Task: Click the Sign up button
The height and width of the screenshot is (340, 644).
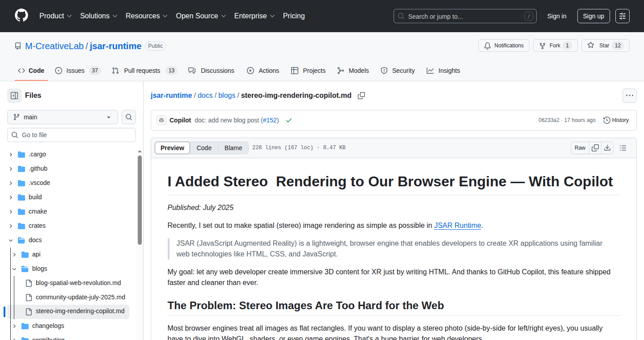Action: pyautogui.click(x=593, y=16)
